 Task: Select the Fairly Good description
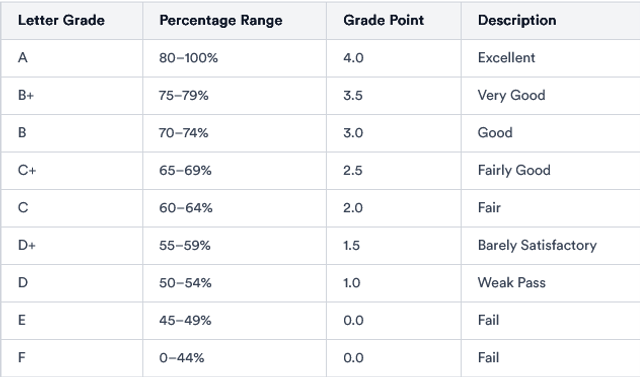[x=514, y=171]
